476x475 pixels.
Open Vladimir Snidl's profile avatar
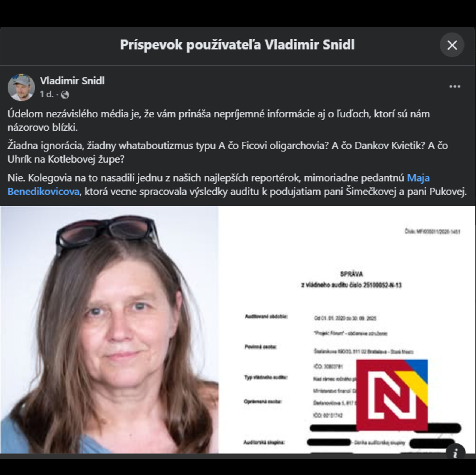pos(21,87)
